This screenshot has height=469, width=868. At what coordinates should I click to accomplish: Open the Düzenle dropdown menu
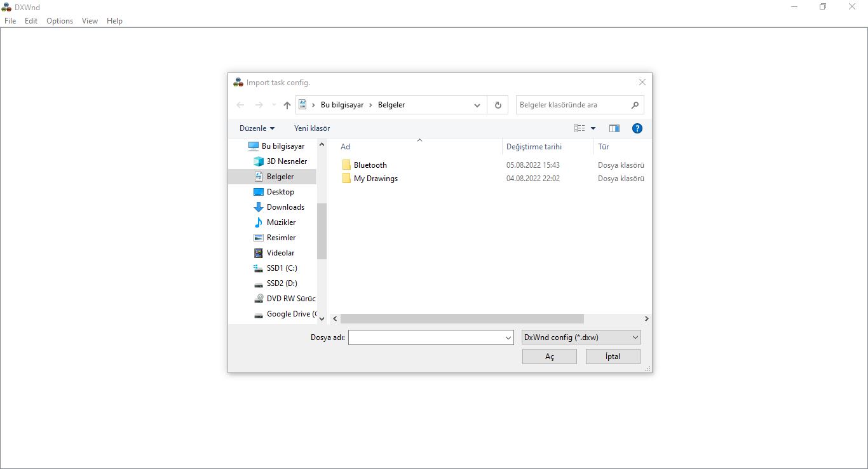pos(257,128)
